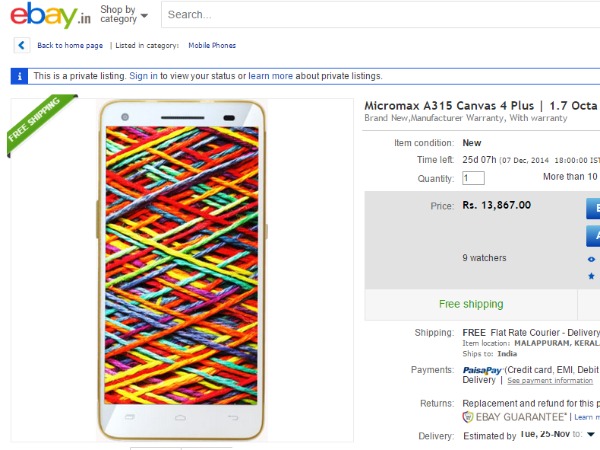The image size is (600, 450).
Task: Open the learn more link about private listings
Action: tap(270, 76)
